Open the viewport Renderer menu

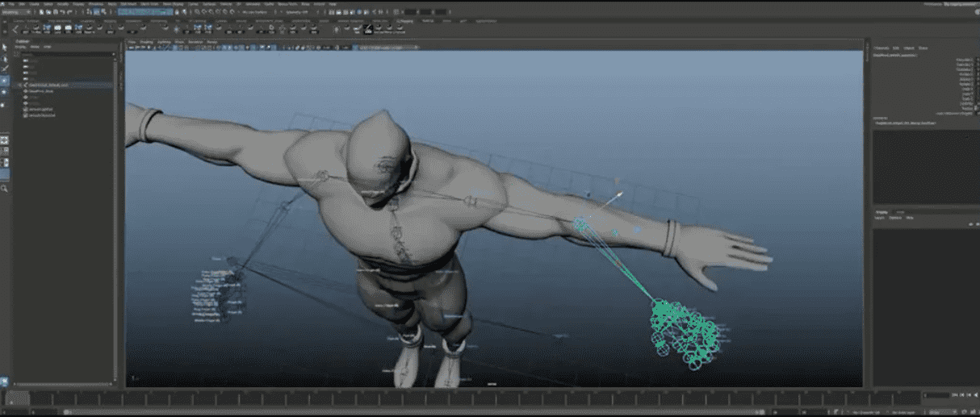[x=195, y=41]
